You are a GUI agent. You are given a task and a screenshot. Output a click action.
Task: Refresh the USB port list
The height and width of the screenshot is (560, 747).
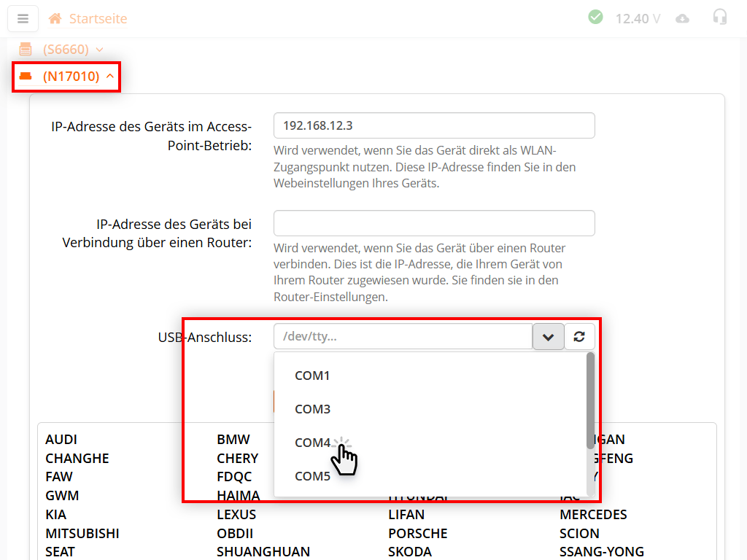click(581, 336)
